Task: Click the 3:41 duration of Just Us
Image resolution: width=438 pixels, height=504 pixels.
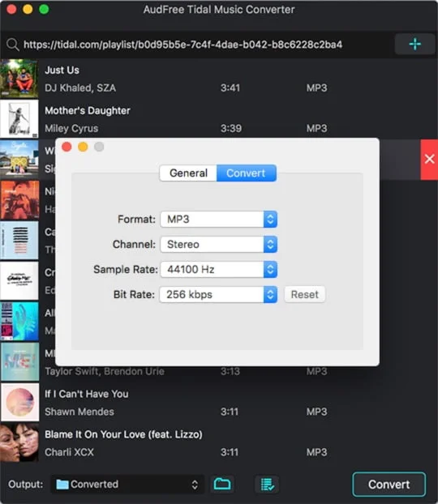Action: pos(230,88)
